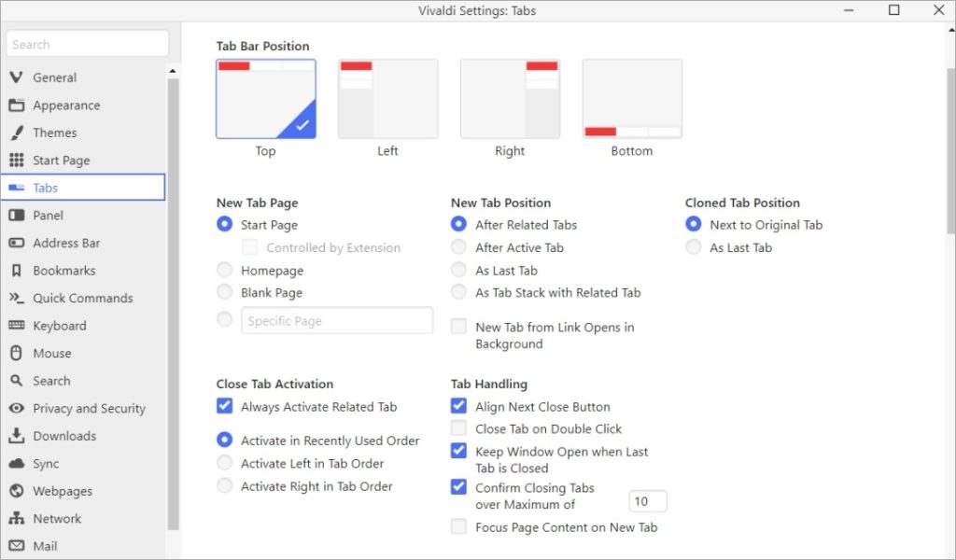
Task: Select Blank Page for New Tab Page
Action: coord(224,292)
